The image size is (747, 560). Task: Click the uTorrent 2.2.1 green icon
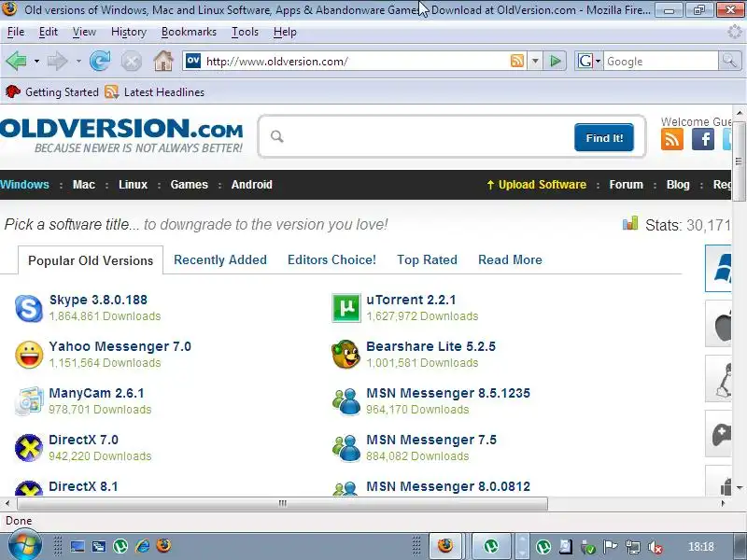click(345, 309)
